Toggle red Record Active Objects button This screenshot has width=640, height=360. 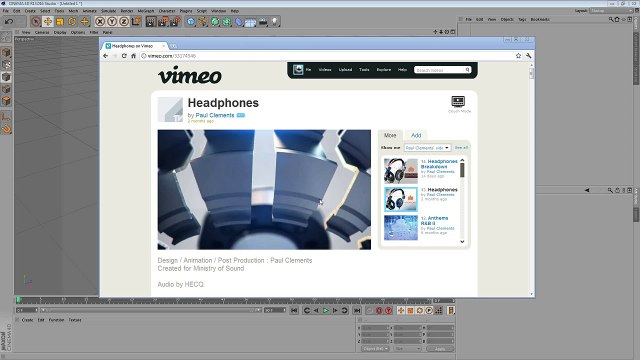coord(379,311)
